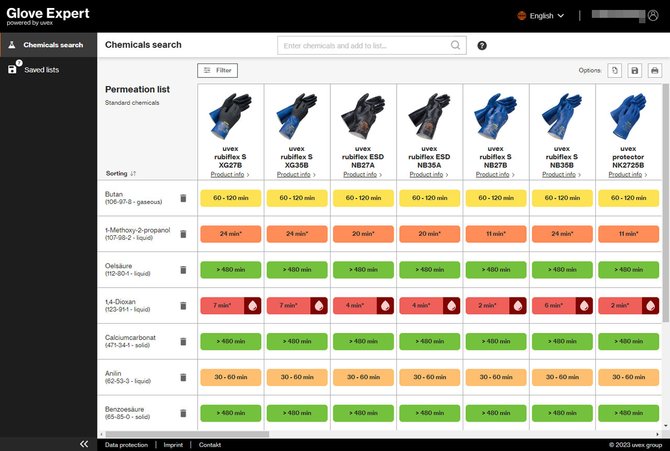This screenshot has height=451, width=670.
Task: Click the protector NK2725B glove image
Action: tap(628, 116)
